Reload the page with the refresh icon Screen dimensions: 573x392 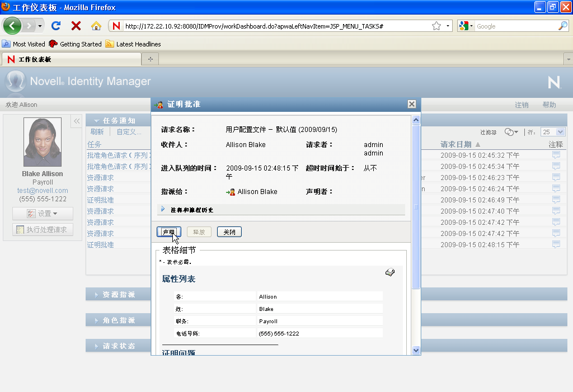click(56, 26)
